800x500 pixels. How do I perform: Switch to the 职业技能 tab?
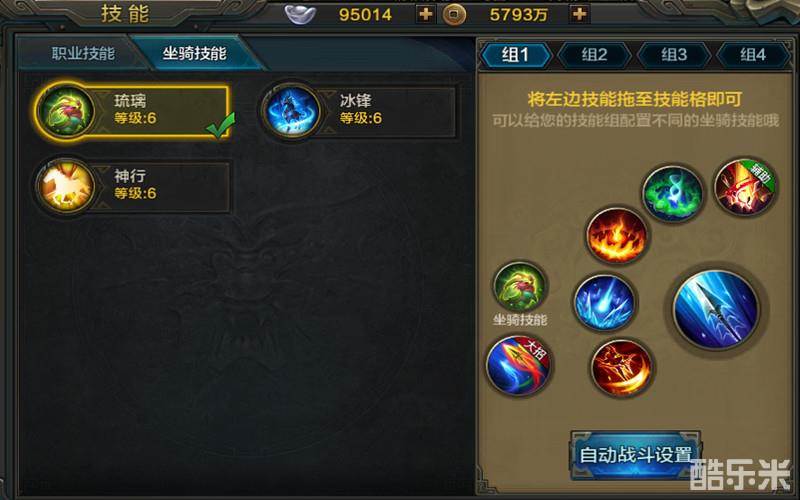83,53
